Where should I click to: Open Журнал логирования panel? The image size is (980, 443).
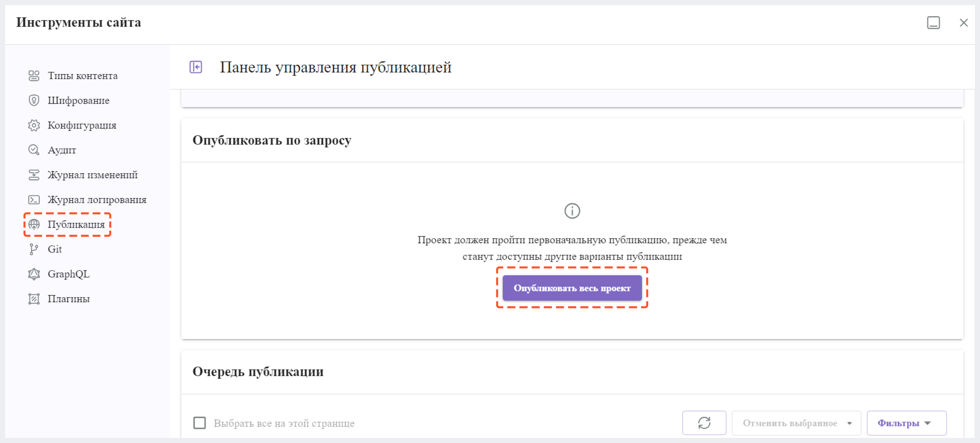click(x=98, y=199)
